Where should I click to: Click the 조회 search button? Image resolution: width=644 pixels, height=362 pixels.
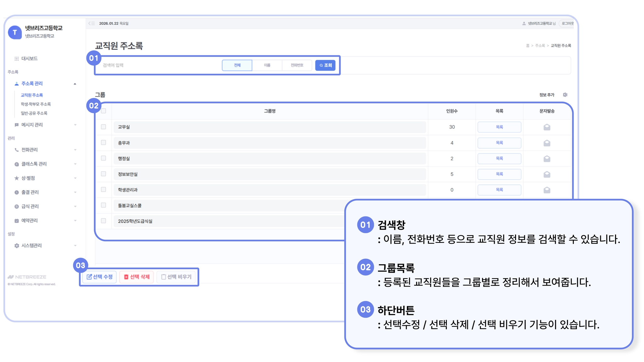[x=325, y=65]
